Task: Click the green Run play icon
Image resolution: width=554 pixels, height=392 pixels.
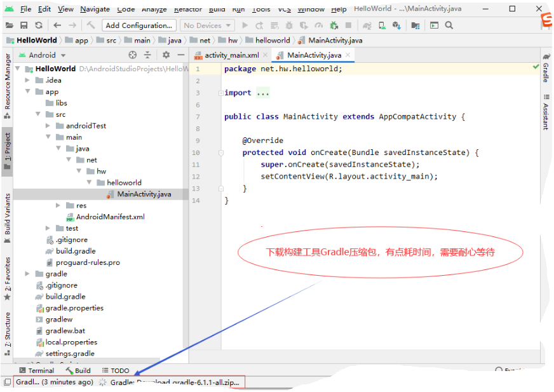Action: pyautogui.click(x=245, y=25)
